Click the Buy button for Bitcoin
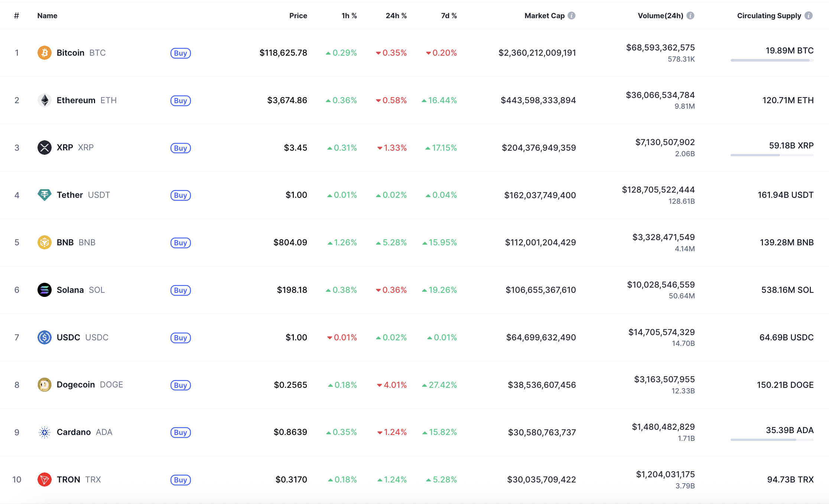This screenshot has width=829, height=504. click(x=181, y=53)
